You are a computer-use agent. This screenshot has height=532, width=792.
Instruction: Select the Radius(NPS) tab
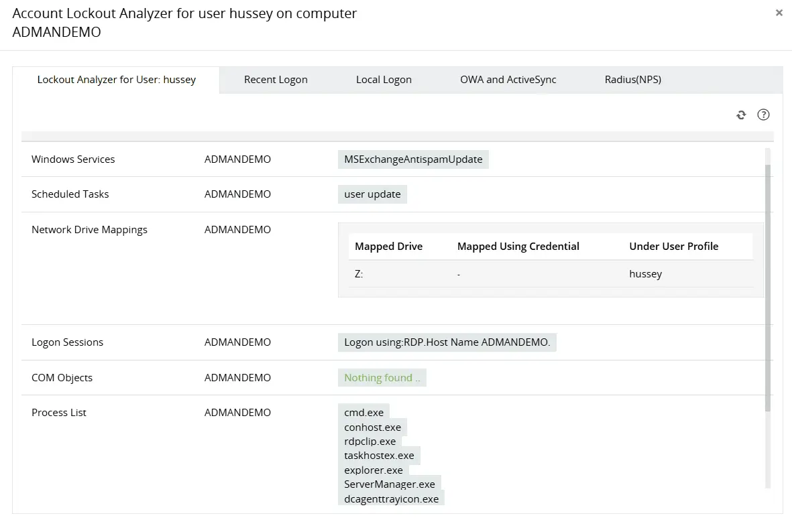pyautogui.click(x=632, y=79)
